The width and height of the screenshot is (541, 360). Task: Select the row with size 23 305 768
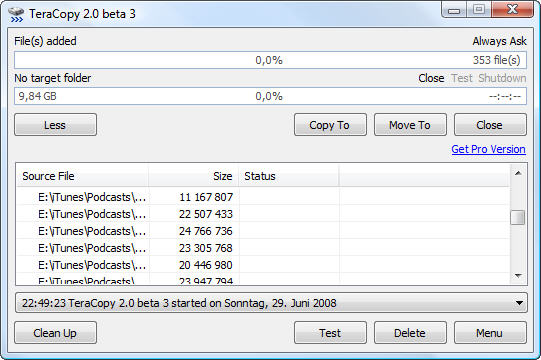click(263, 248)
